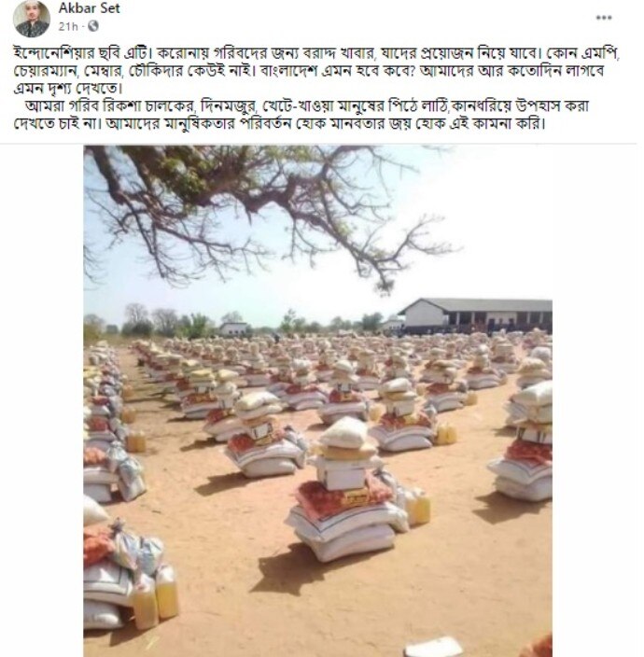Open the post options three-dot menu
The width and height of the screenshot is (644, 657).
coord(603,18)
